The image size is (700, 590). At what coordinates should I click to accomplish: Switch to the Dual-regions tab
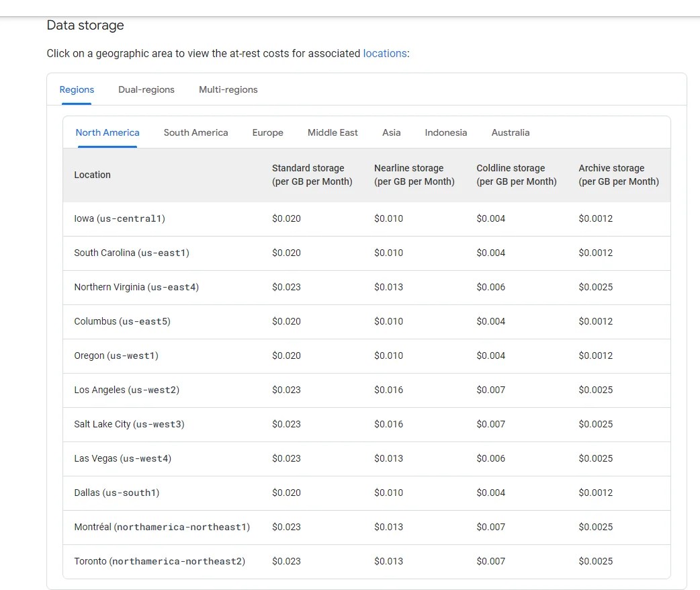tap(146, 89)
